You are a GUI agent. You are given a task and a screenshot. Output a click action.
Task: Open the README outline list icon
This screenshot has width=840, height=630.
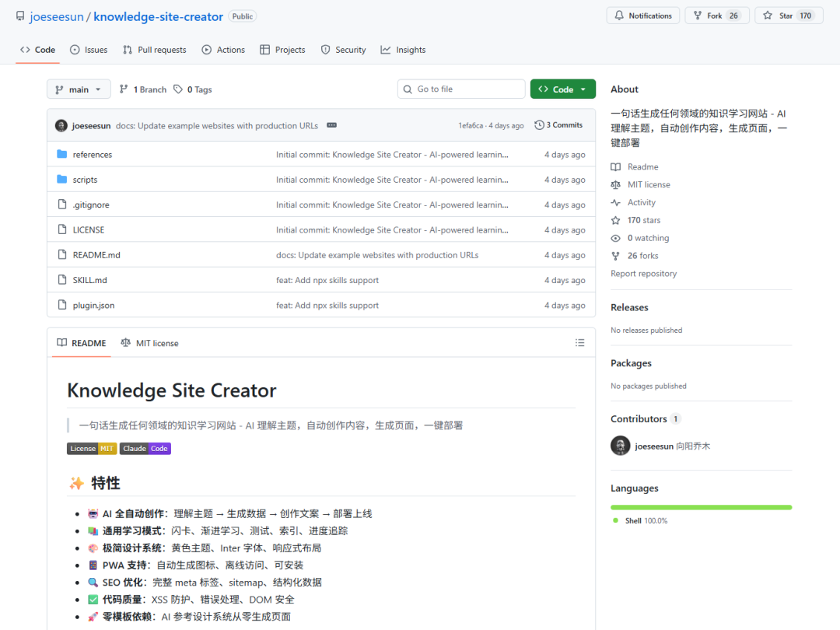[579, 343]
